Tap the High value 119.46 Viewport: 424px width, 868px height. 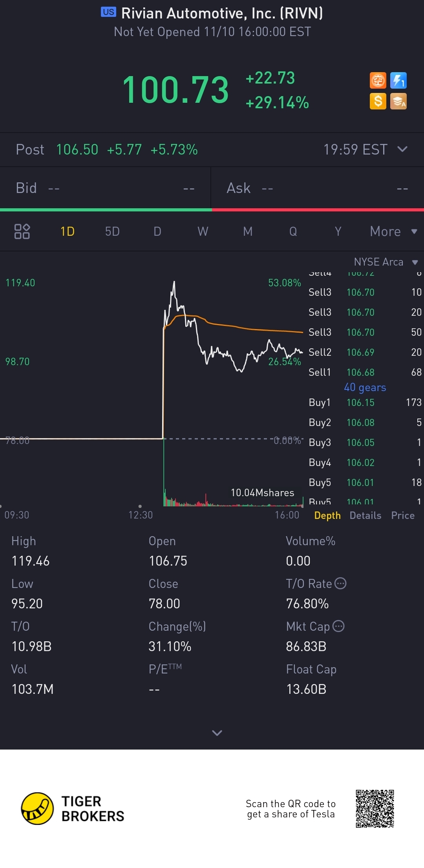(x=31, y=561)
